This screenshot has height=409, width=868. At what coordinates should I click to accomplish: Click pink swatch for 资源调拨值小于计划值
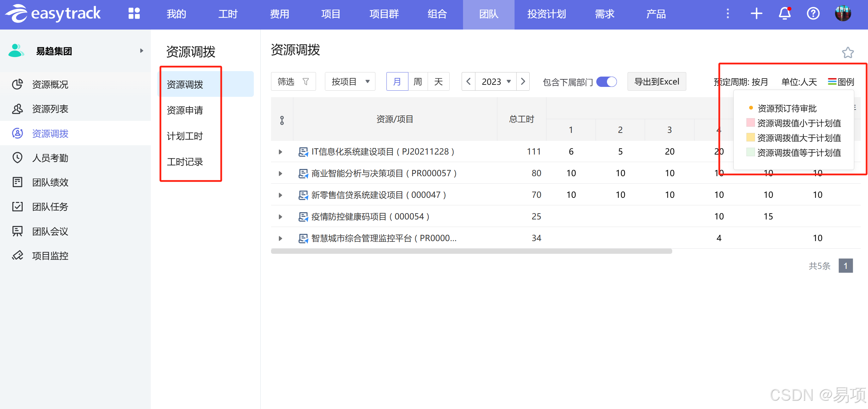tap(750, 123)
